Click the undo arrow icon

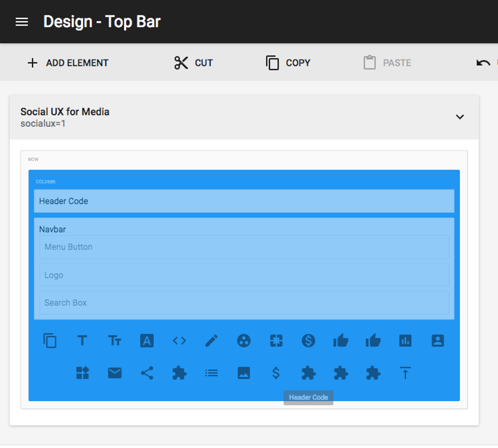point(483,63)
